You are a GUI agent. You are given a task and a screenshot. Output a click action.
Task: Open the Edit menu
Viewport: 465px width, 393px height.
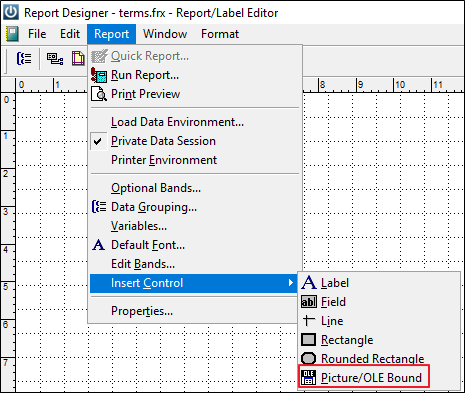70,34
